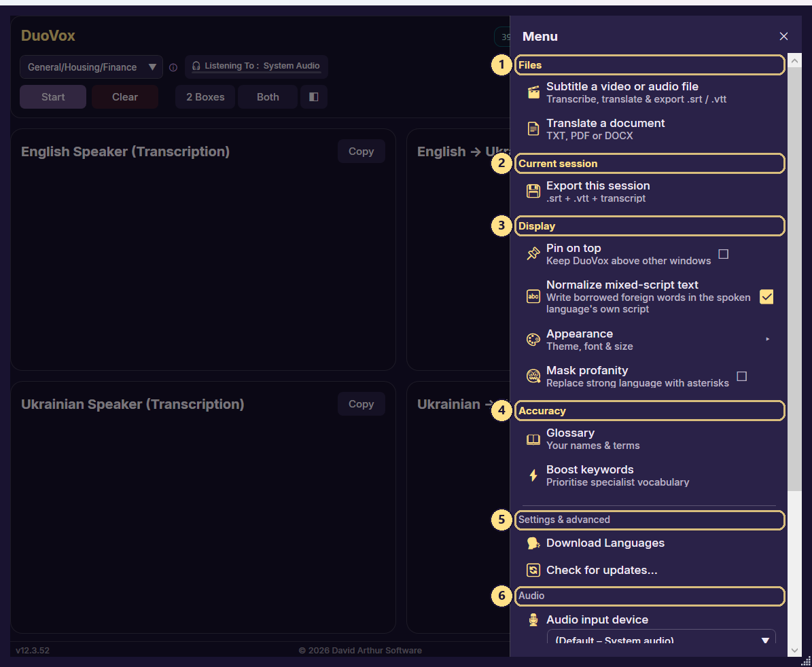This screenshot has height=667, width=812.
Task: Click the pin icon beside Pin on top
Action: click(x=533, y=253)
